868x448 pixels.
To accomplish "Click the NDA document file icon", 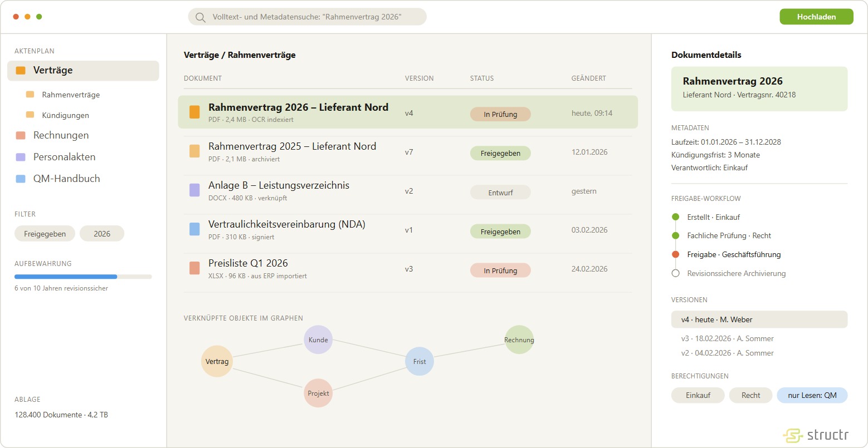I will click(x=194, y=229).
